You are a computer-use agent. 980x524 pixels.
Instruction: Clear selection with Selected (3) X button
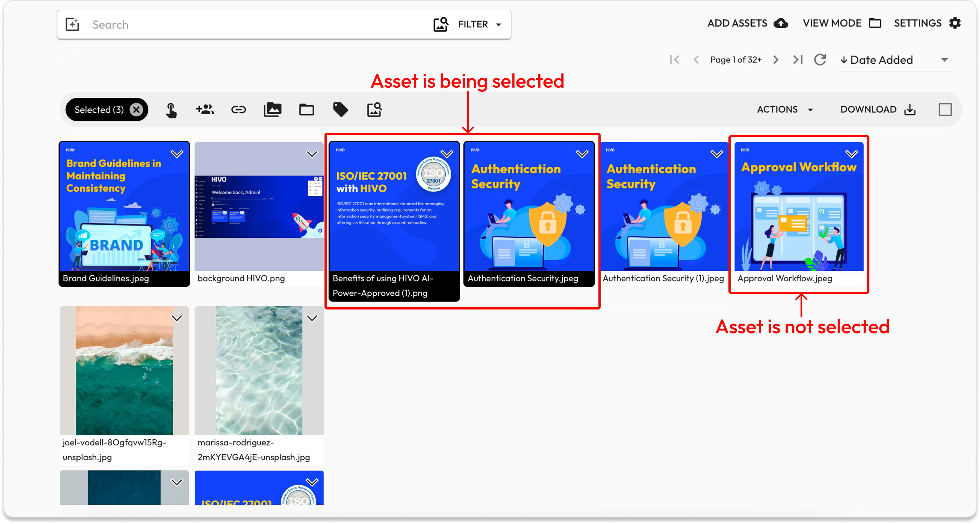tap(136, 110)
